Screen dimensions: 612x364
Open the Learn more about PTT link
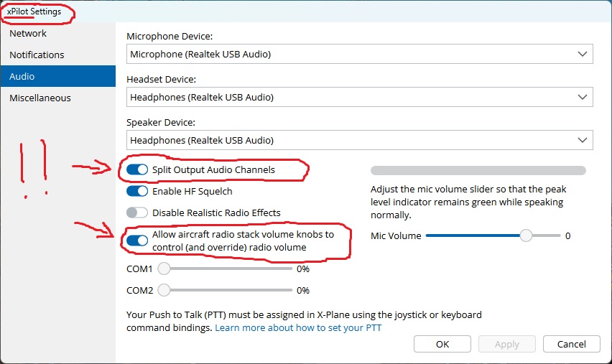[x=298, y=328]
